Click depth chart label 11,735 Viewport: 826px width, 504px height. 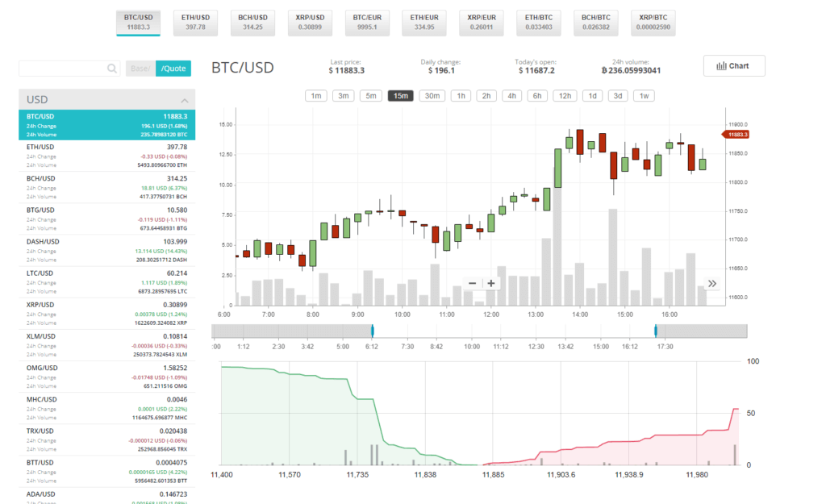pyautogui.click(x=357, y=474)
